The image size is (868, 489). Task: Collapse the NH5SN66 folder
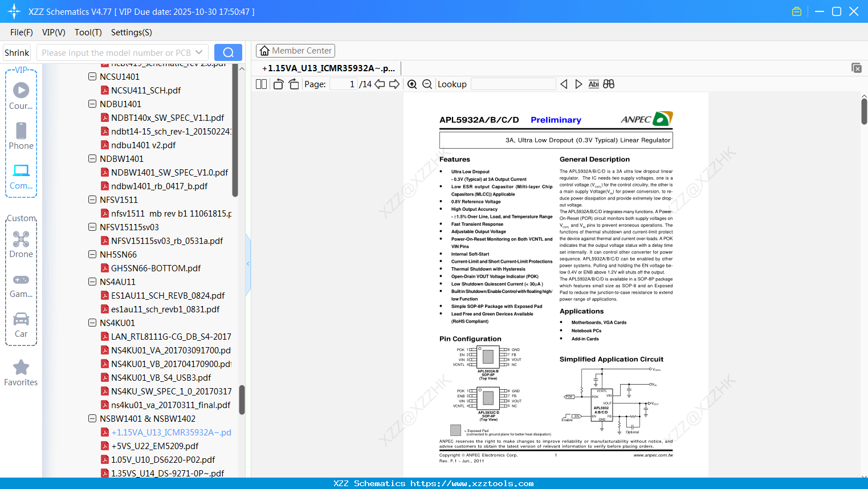point(92,254)
